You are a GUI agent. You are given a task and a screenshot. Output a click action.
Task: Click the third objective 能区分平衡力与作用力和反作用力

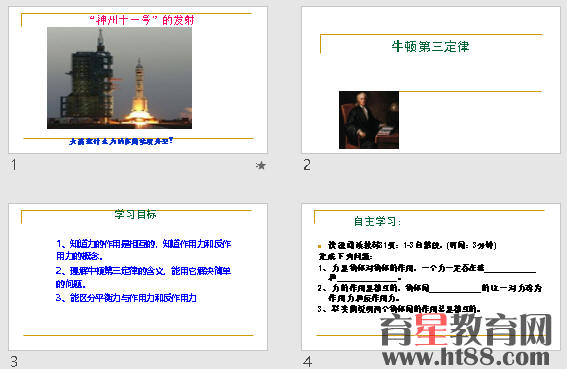coord(126,298)
